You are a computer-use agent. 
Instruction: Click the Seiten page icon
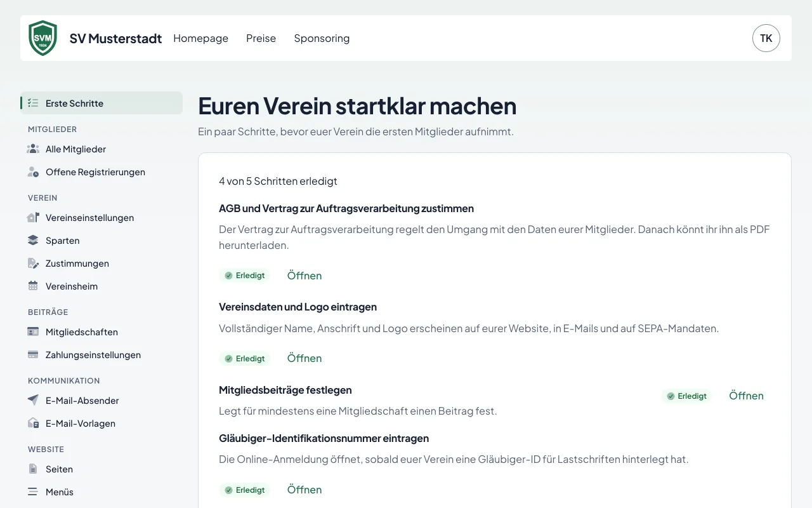tap(33, 469)
